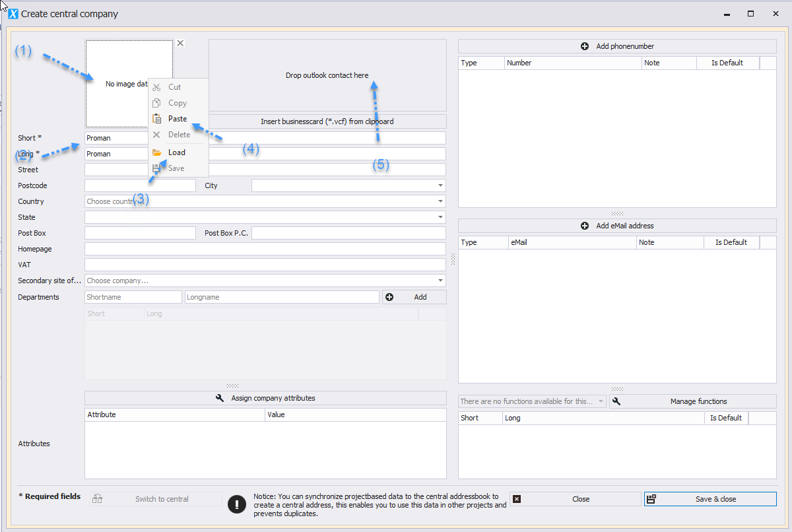Click the save disk icon on Save & close
This screenshot has width=792, height=532.
click(x=651, y=499)
